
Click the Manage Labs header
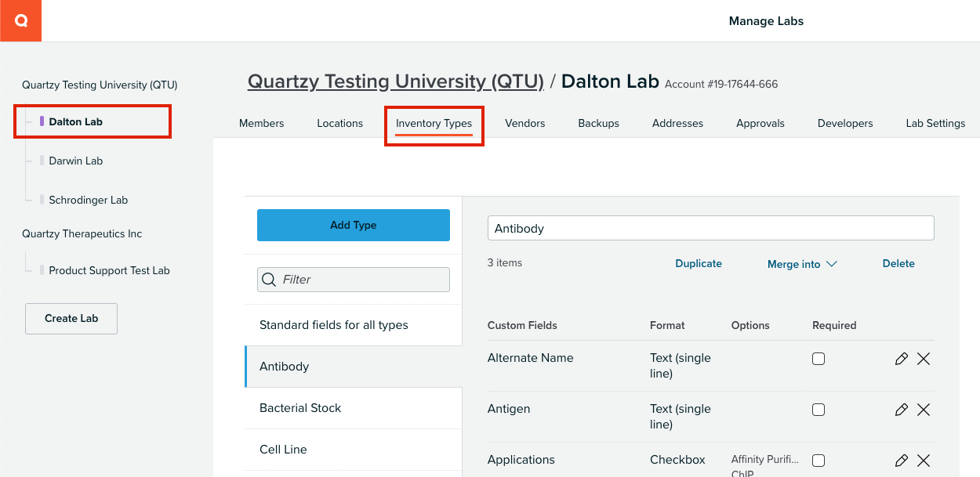(x=766, y=21)
